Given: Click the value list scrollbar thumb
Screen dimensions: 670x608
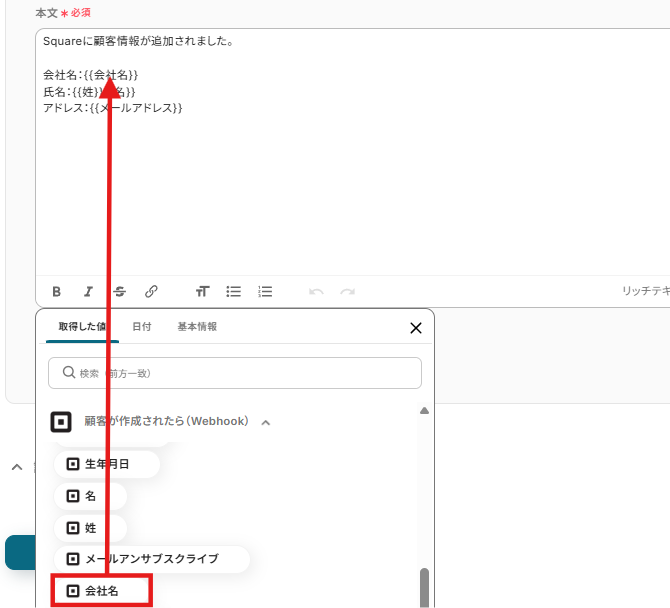Looking at the screenshot, I should coord(424,587).
